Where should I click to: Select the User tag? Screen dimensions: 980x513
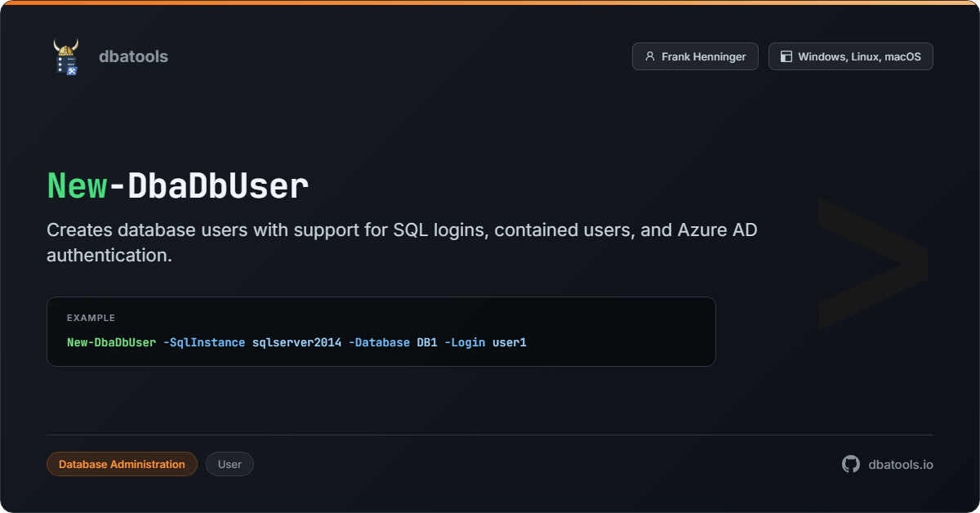tap(229, 464)
